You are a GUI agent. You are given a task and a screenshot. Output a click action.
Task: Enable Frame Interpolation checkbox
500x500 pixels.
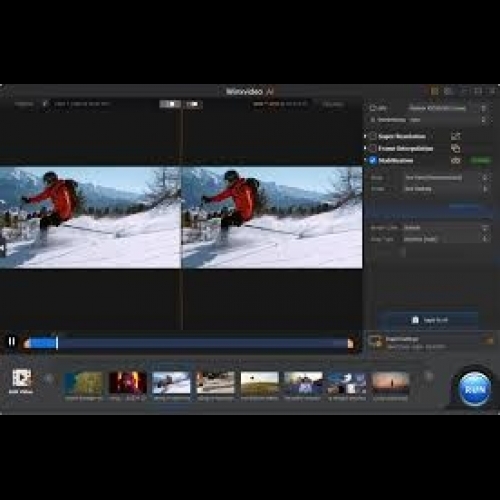point(373,148)
